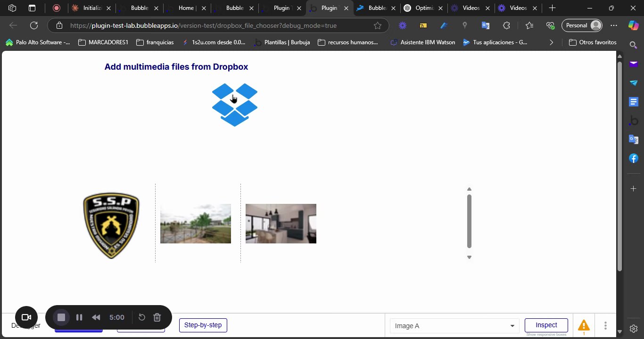This screenshot has height=339, width=644.
Task: Click the translate extension icon in the toolbar
Action: 486,25
